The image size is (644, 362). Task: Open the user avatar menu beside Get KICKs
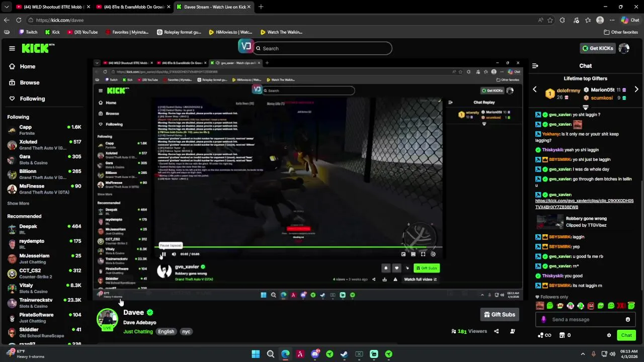point(624,48)
